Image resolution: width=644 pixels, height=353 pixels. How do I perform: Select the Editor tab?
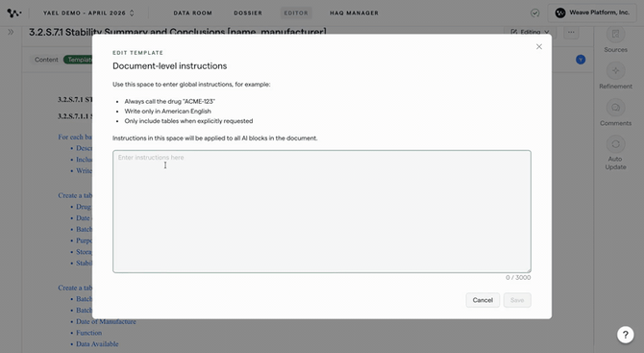296,13
